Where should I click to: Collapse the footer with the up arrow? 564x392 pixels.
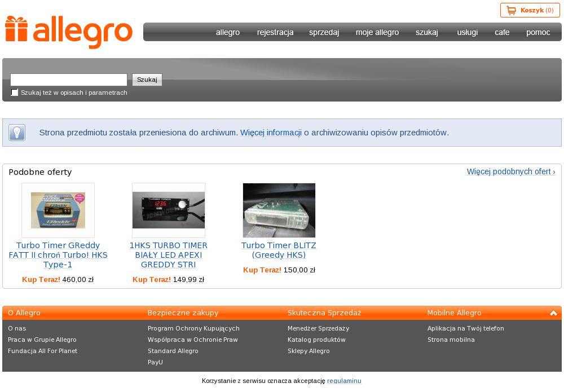click(x=554, y=313)
